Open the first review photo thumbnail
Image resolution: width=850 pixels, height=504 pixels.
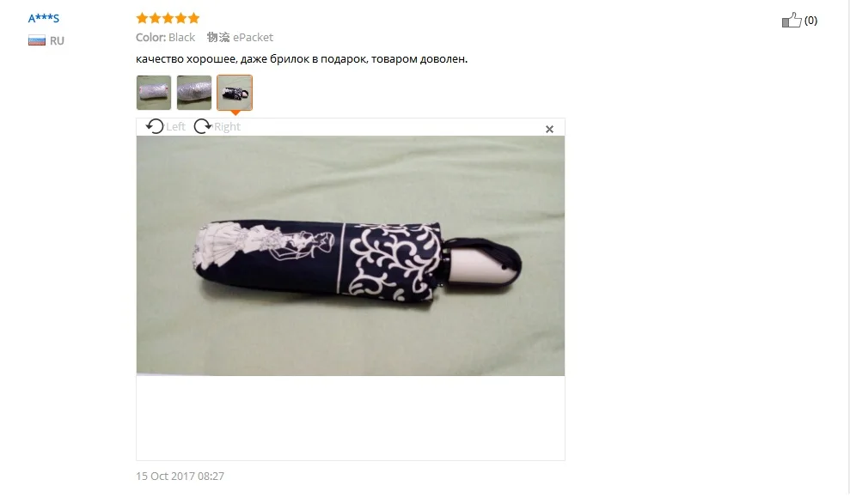(154, 93)
